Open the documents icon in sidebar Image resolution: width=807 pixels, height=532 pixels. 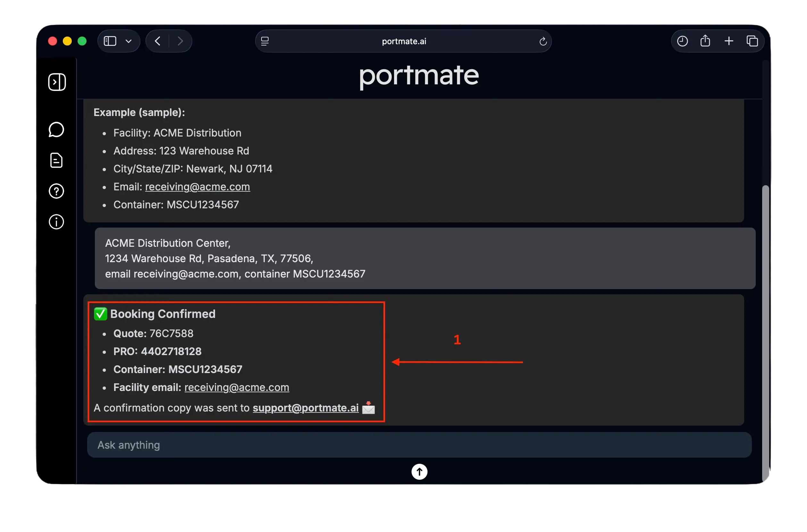(56, 161)
